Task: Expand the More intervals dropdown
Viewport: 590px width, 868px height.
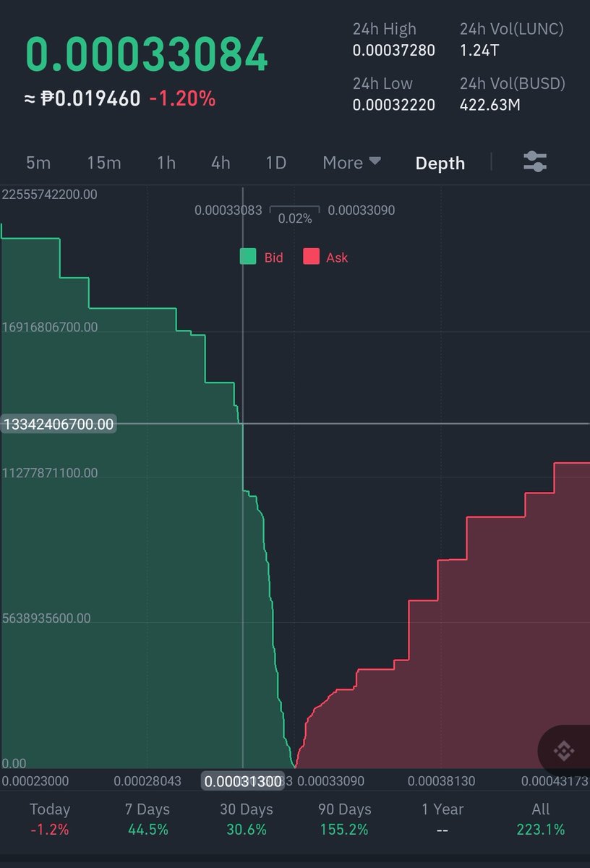Action: pos(351,163)
